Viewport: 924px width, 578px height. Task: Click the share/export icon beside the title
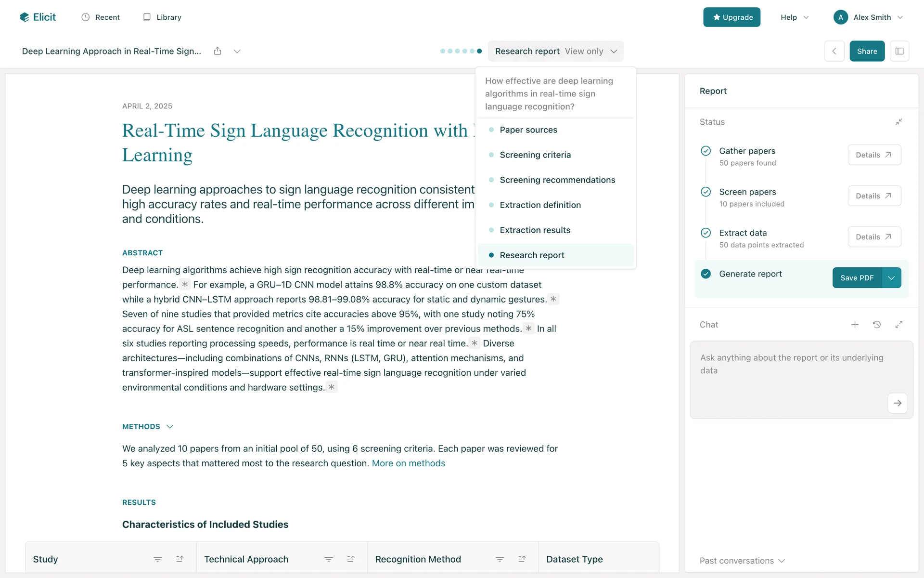point(218,51)
